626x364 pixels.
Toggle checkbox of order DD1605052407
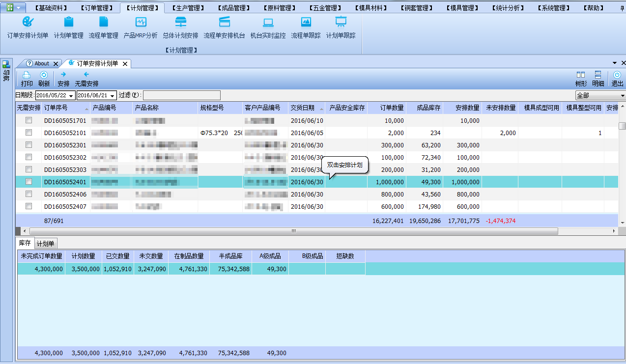click(28, 206)
